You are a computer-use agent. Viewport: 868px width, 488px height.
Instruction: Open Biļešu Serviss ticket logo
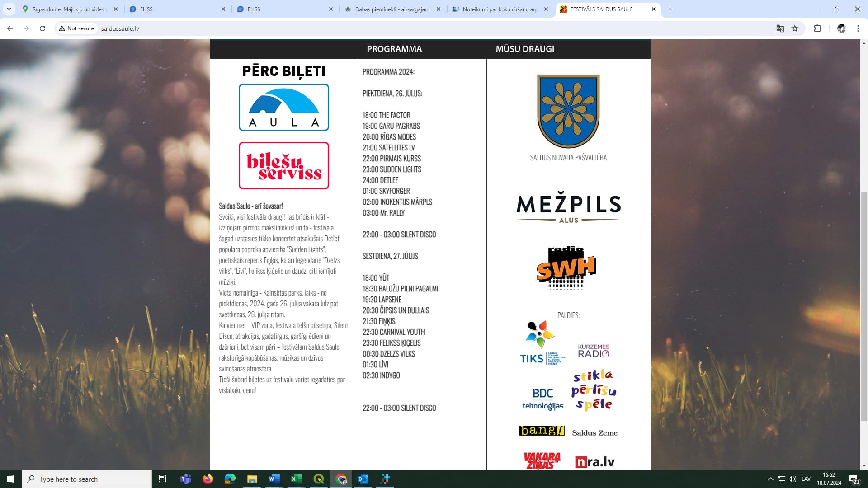pyautogui.click(x=283, y=166)
